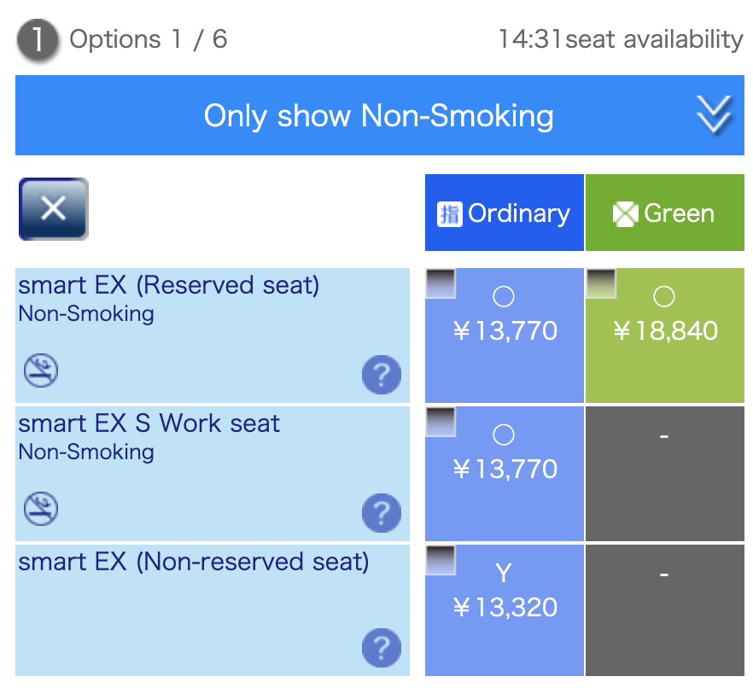The image size is (753, 700).
Task: Open help for smart EX Non-reserved seat
Action: point(381,648)
